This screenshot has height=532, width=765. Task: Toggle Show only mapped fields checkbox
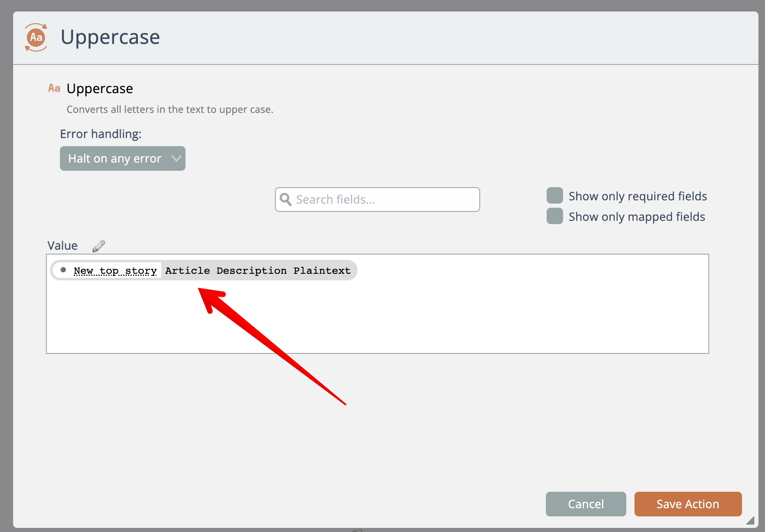[554, 216]
